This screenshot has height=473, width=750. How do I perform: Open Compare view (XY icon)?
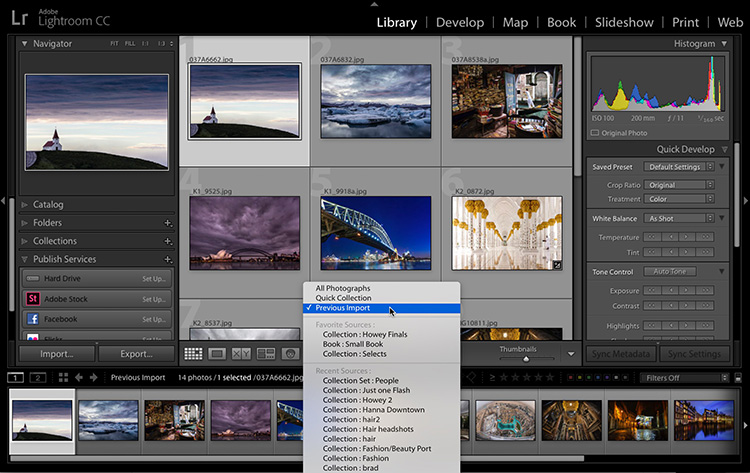click(241, 354)
